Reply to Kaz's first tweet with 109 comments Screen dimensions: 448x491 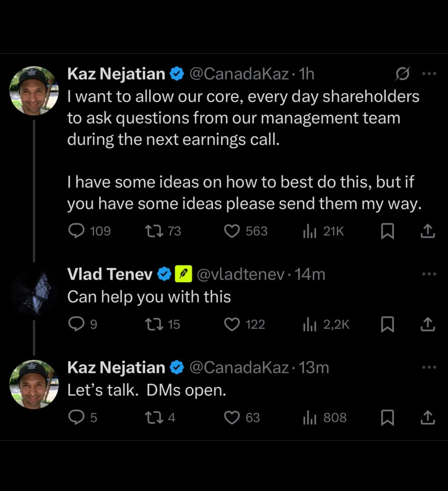point(76,231)
